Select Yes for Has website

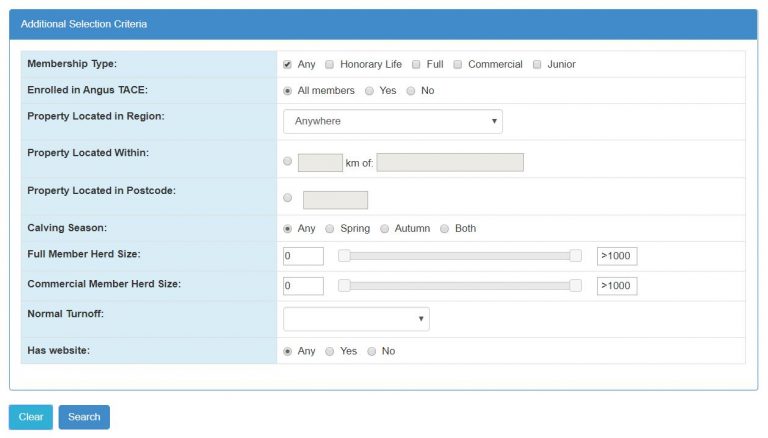pos(330,351)
